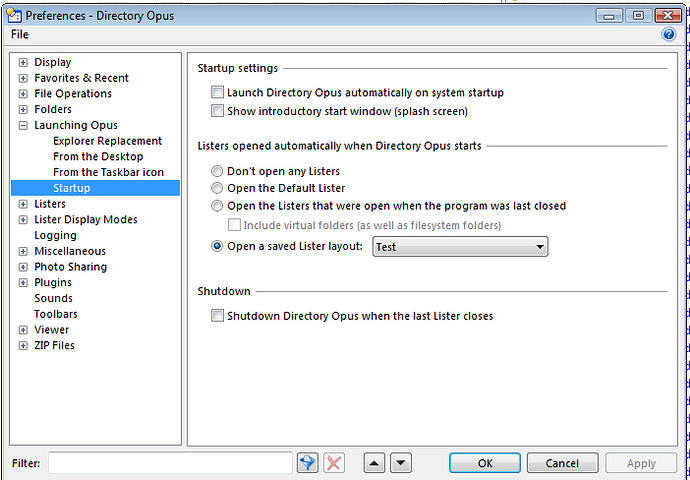Enable Shutdown Directory Opus when last Lister closes
This screenshot has height=480, width=690.
click(x=217, y=315)
